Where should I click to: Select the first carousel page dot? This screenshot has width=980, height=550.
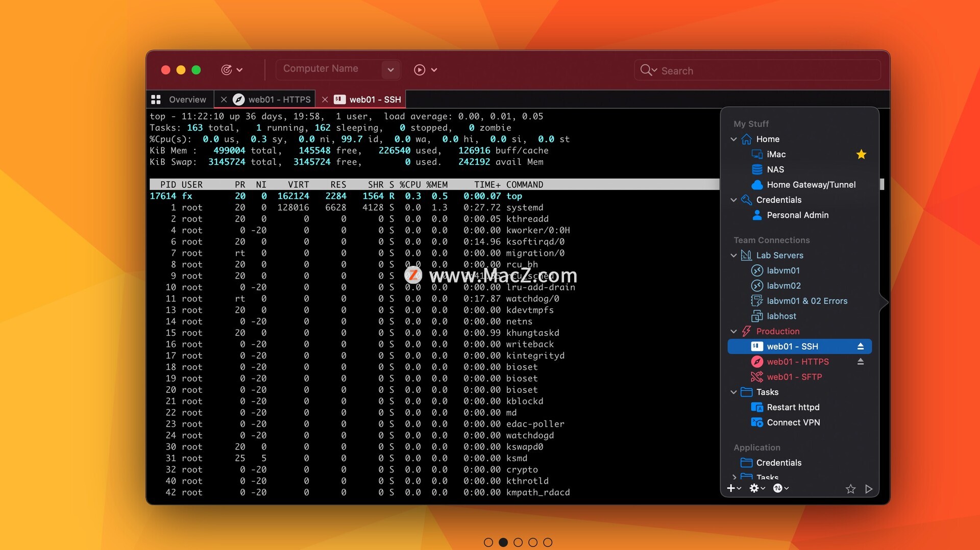(x=488, y=542)
